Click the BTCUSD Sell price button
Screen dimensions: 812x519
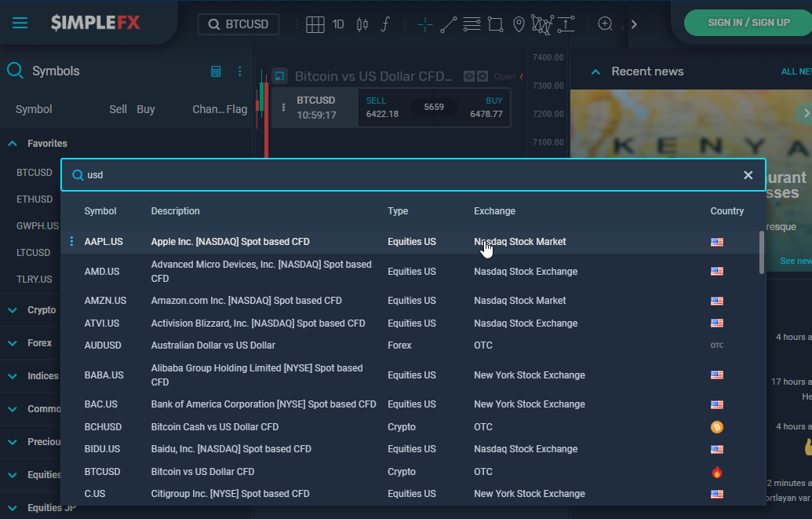tap(382, 108)
